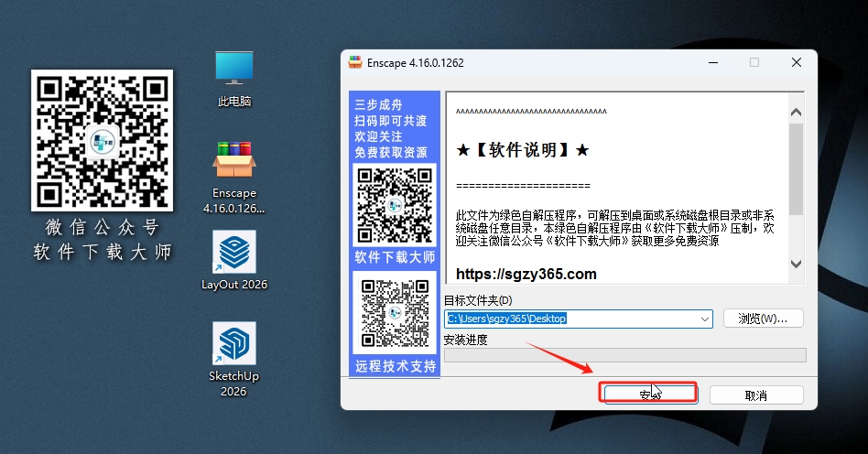This screenshot has width=868, height=454.
Task: Click the 软件下载大师 banner text
Action: [x=395, y=257]
